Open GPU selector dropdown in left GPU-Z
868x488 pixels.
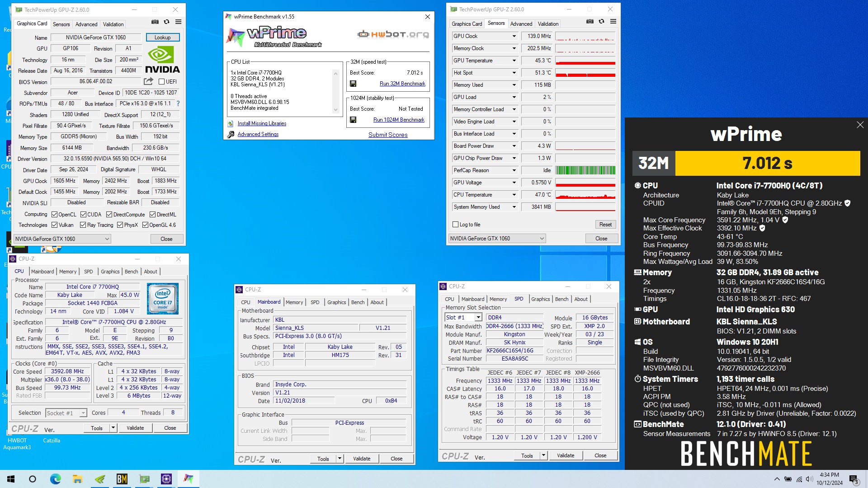62,239
